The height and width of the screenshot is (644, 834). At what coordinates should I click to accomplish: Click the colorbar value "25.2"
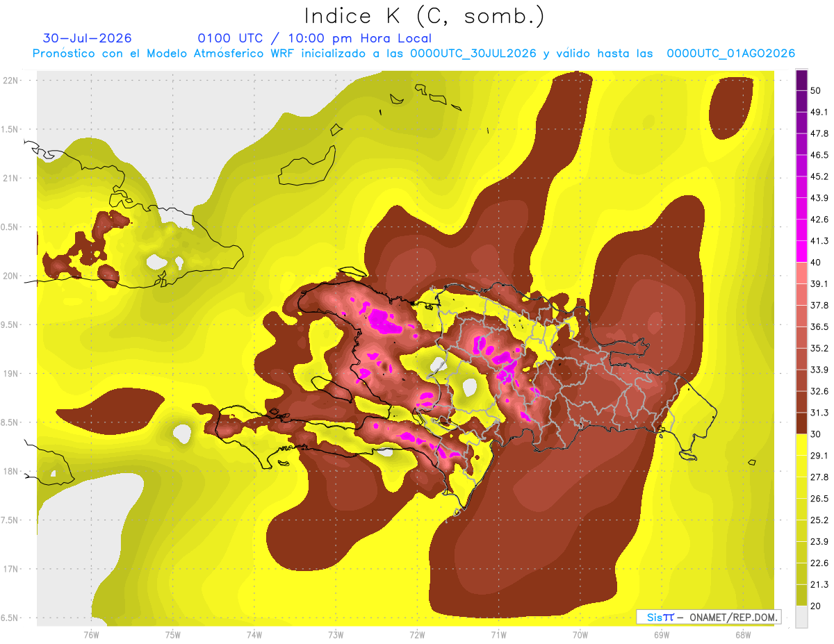coord(819,520)
